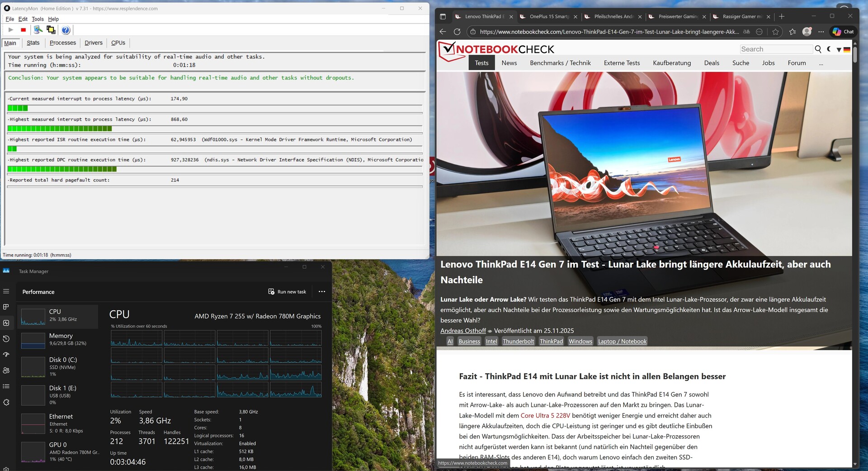
Task: Open LatencyMon Tools menu
Action: click(x=38, y=19)
